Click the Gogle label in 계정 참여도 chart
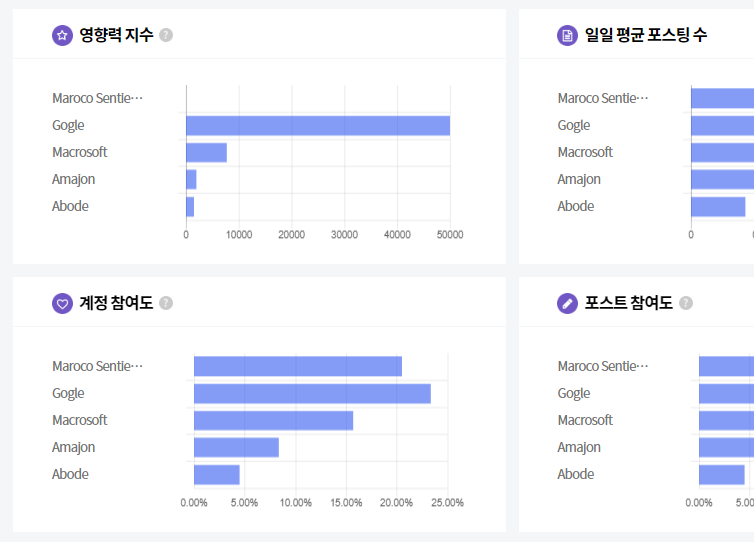The image size is (754, 542). click(68, 393)
